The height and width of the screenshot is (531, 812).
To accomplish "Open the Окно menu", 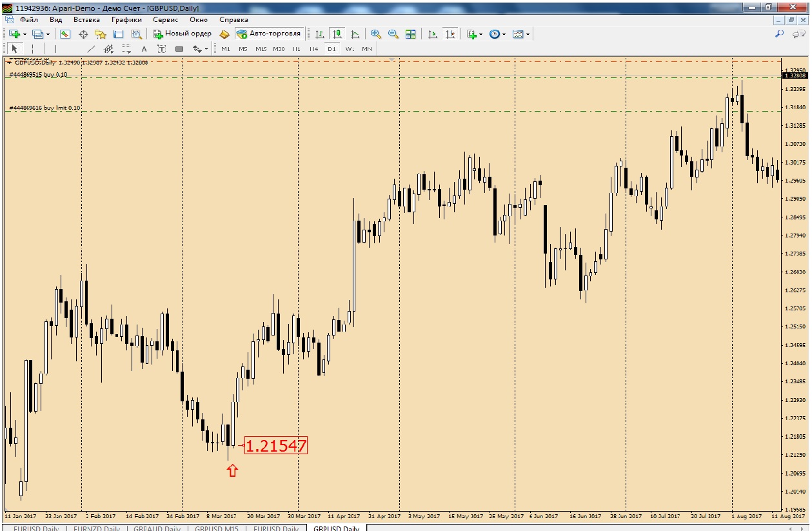I will tap(199, 19).
